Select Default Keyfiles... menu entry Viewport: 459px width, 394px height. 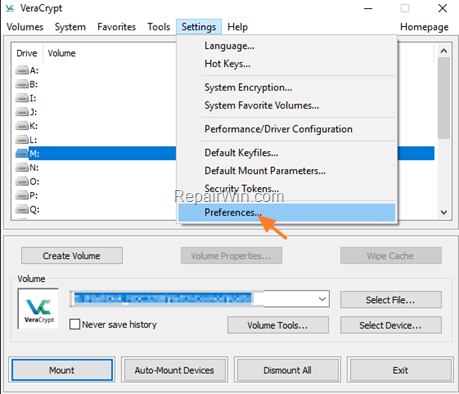[x=287, y=153]
